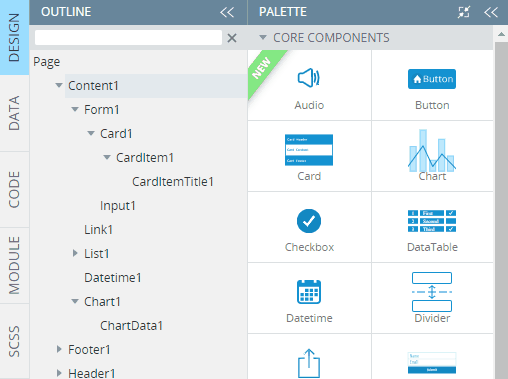Select Header1 in the outline
508x379 pixels.
pyautogui.click(x=92, y=373)
